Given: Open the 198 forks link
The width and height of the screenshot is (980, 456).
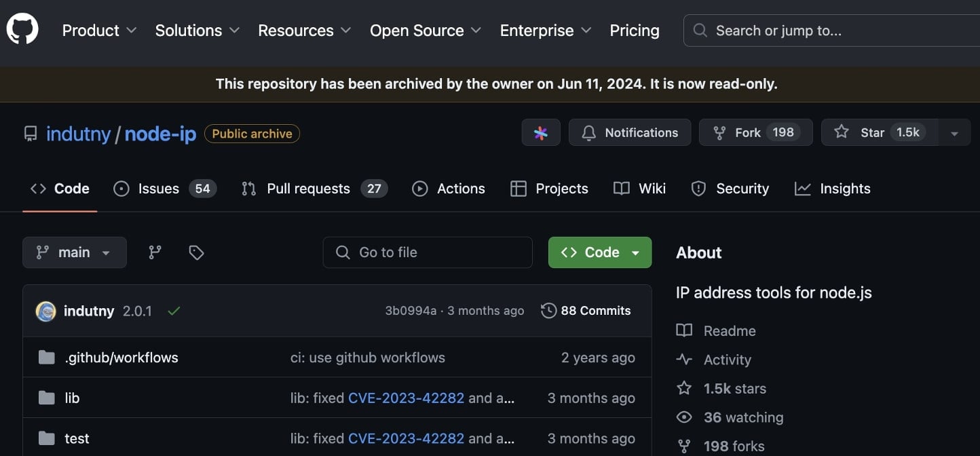Looking at the screenshot, I should pyautogui.click(x=721, y=446).
